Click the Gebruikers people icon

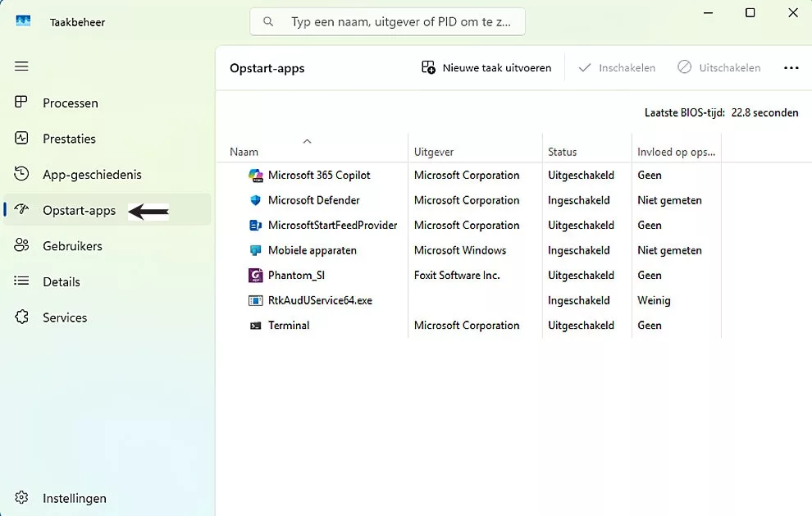[21, 245]
